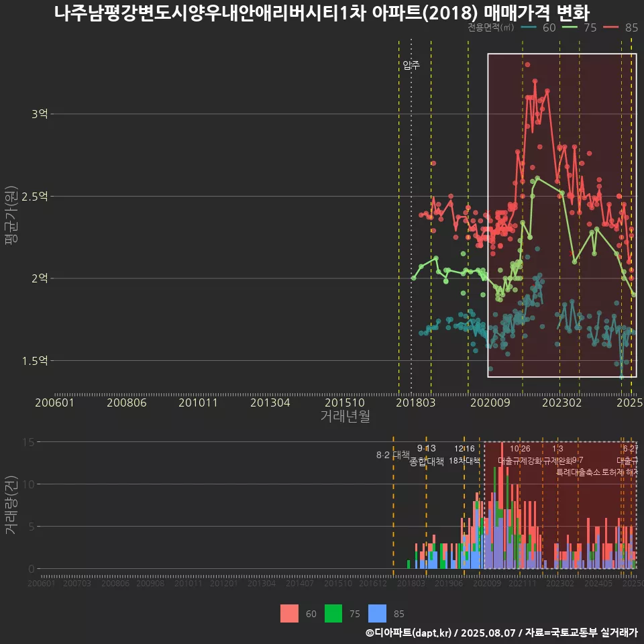Click the '1·3' policy date annotation
This screenshot has height=644, width=644.
(x=557, y=449)
